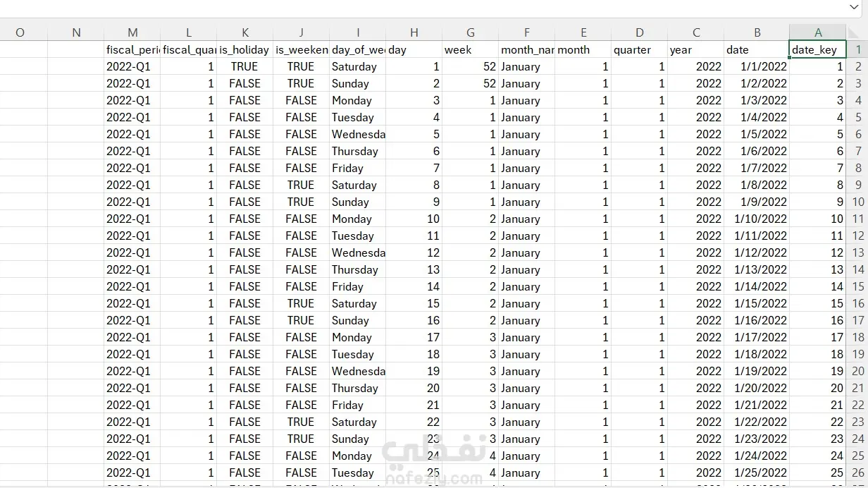868x488 pixels.
Task: Select the is_holiday TRUE cell for 1/1/2022
Action: pos(244,66)
